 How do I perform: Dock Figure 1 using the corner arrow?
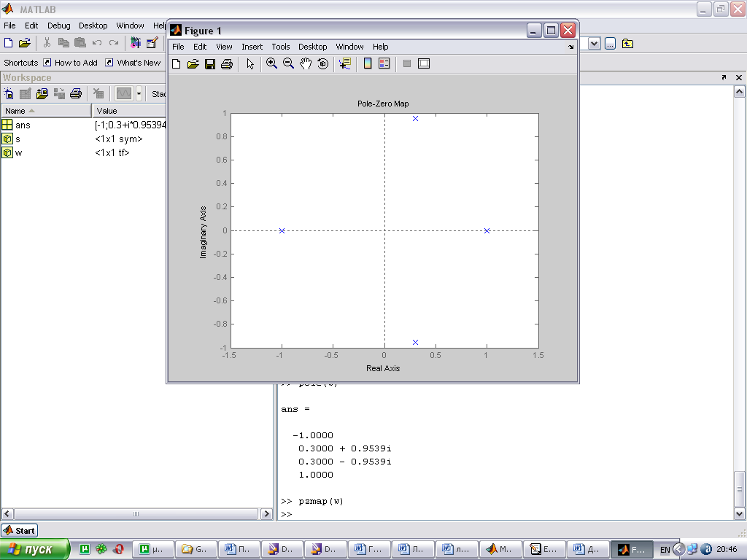point(570,47)
